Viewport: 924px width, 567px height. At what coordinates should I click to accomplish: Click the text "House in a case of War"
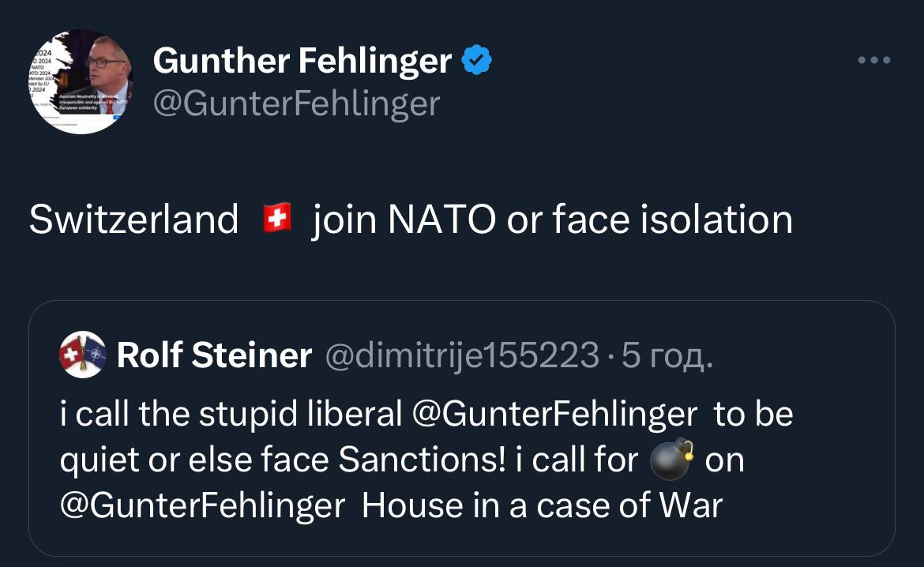click(542, 506)
